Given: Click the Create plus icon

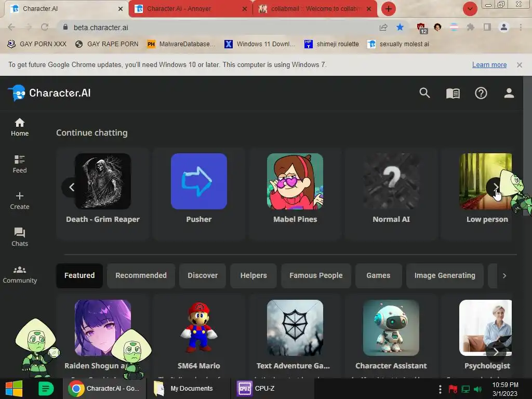Looking at the screenshot, I should click(x=20, y=196).
